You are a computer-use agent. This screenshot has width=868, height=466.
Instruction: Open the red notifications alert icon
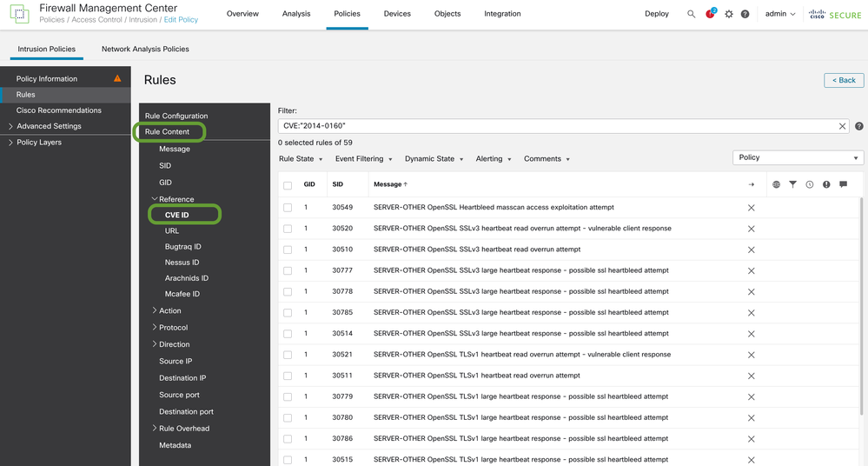pos(710,13)
